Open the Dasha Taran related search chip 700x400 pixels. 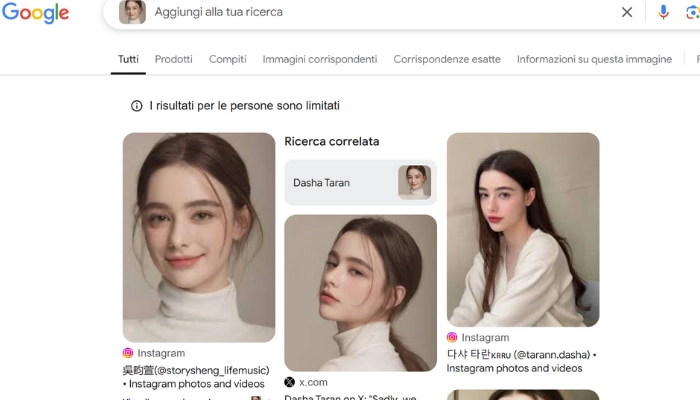click(360, 183)
